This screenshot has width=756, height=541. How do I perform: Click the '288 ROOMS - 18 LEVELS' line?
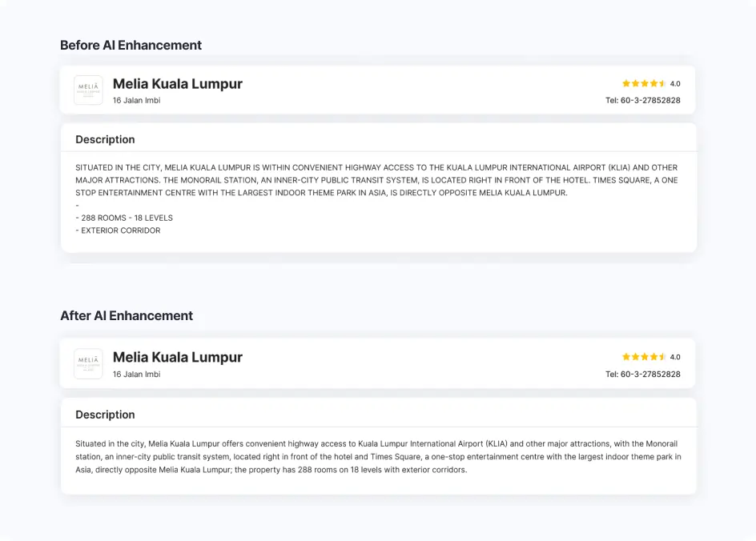[124, 218]
